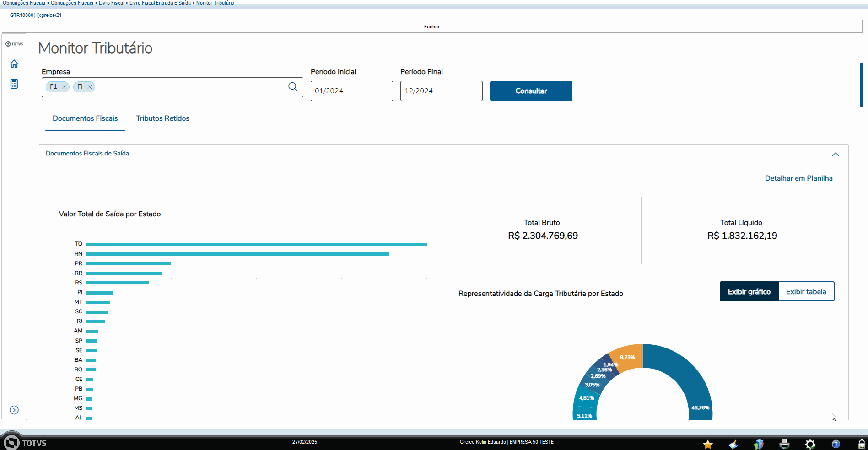
Task: Select Exibir gráfico view
Action: pos(749,292)
